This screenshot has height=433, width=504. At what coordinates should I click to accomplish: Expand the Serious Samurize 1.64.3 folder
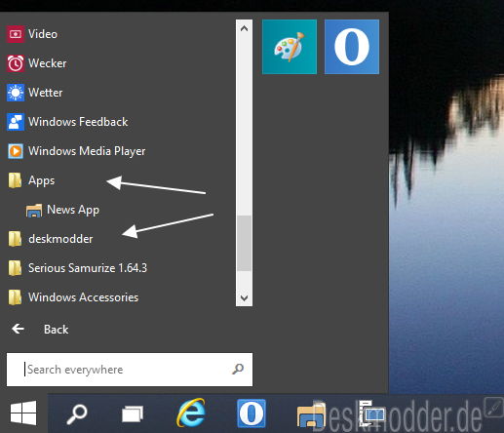[77, 268]
